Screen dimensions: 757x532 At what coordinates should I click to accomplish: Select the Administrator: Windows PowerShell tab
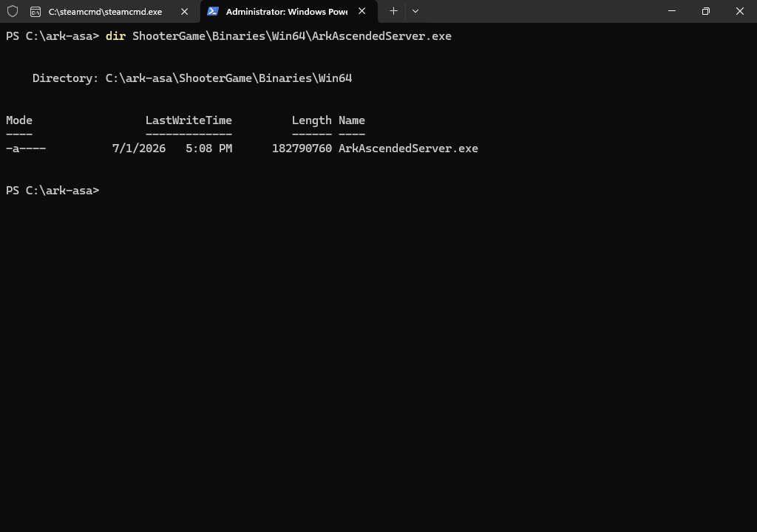[x=289, y=12]
